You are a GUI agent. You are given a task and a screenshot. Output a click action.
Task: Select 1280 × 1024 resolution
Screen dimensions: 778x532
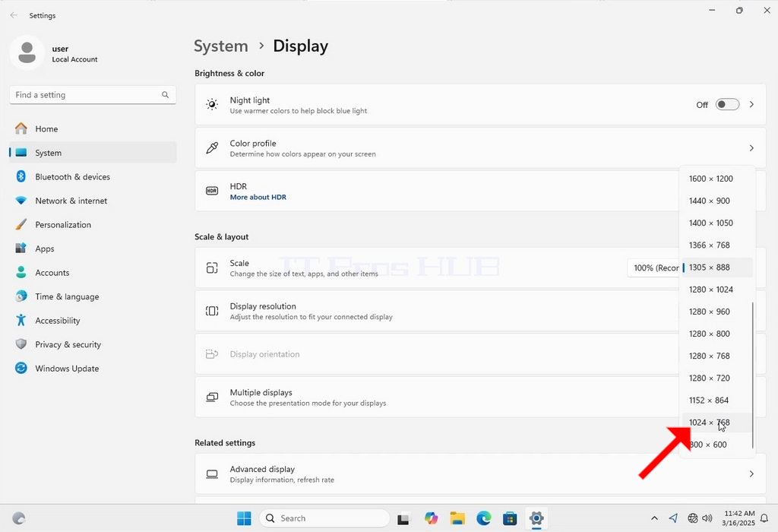tap(717, 290)
